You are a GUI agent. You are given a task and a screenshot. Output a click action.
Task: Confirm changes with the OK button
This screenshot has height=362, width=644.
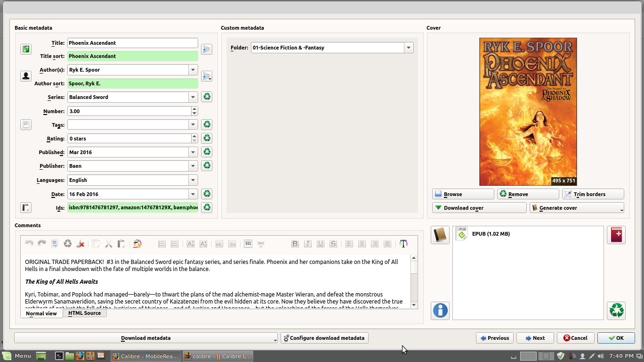point(616,338)
